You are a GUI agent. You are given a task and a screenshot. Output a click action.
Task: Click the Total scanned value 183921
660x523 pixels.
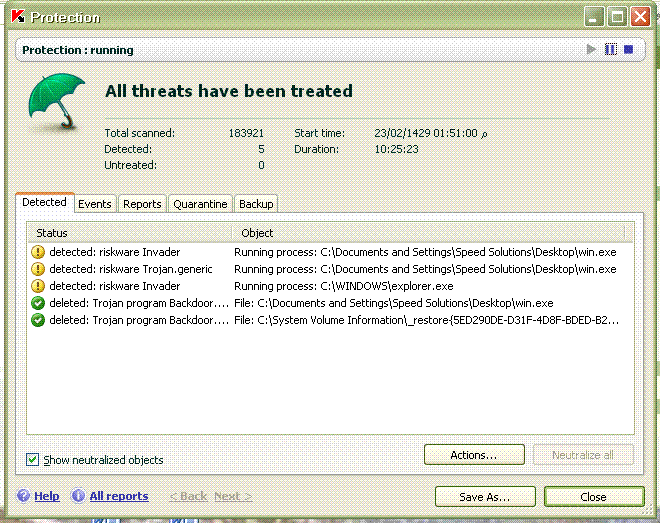pos(246,133)
